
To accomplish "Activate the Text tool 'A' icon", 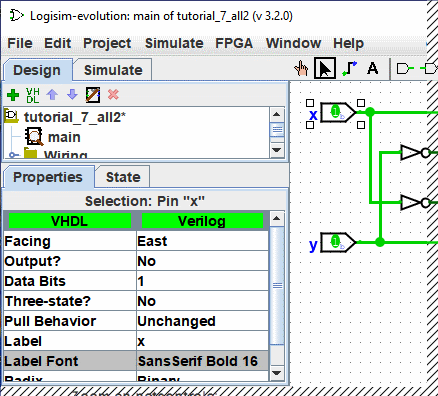I will [x=373, y=68].
